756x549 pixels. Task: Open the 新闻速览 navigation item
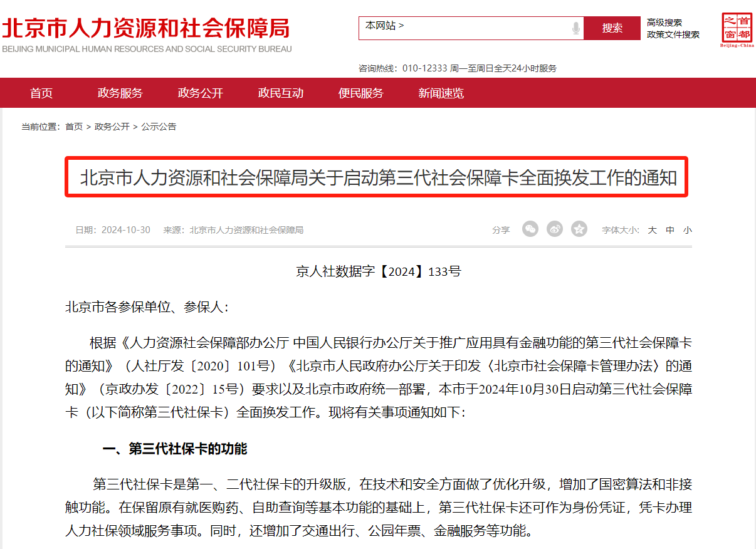point(441,93)
